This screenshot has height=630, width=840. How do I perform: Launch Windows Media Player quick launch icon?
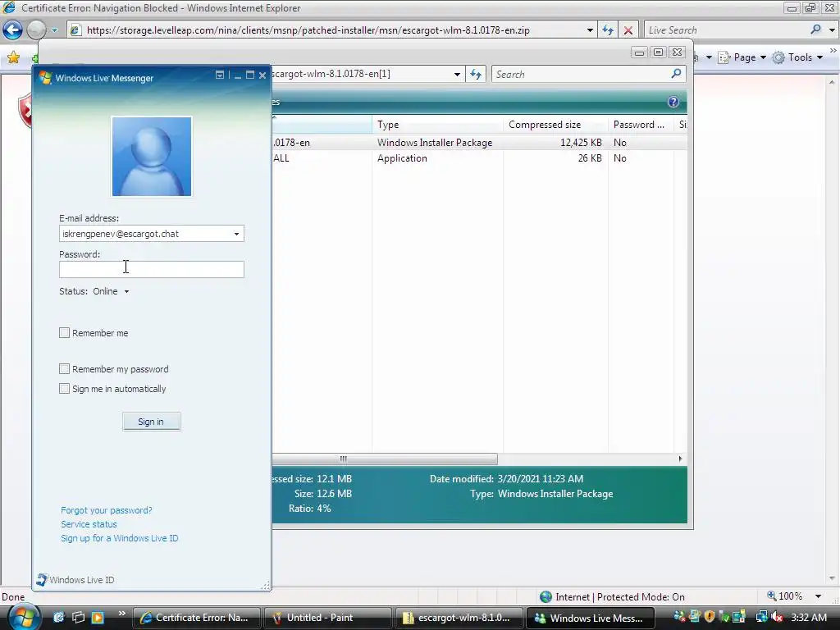[98, 618]
